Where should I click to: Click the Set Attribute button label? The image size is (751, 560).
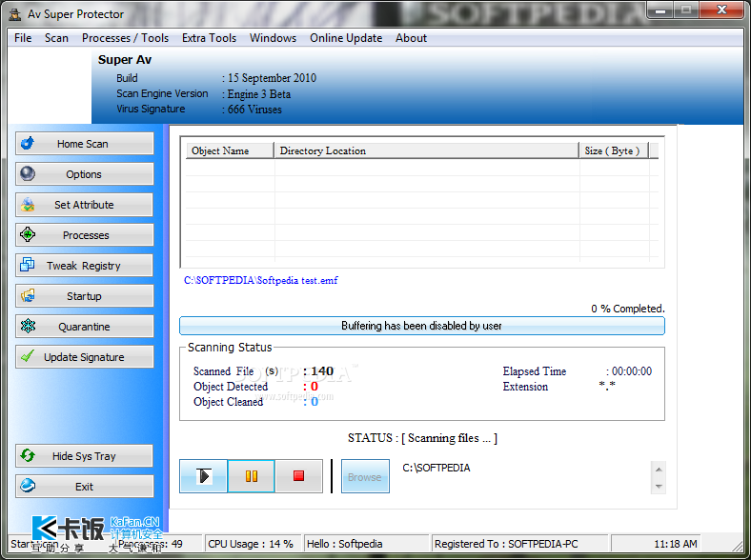point(84,205)
